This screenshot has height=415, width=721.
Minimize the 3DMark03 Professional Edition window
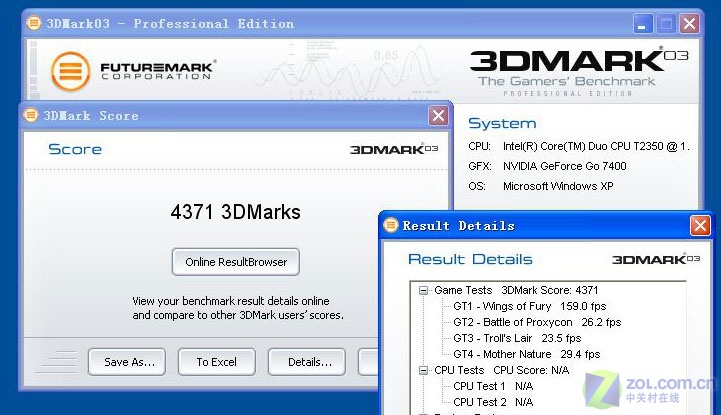(x=643, y=23)
